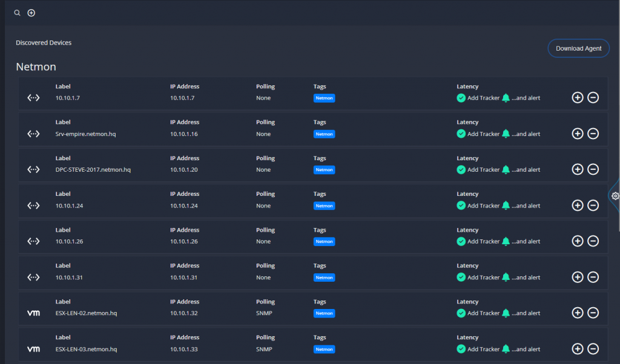Image resolution: width=620 pixels, height=364 pixels.
Task: Click the Netmon tag on 10.10.1.7 row
Action: tap(325, 98)
